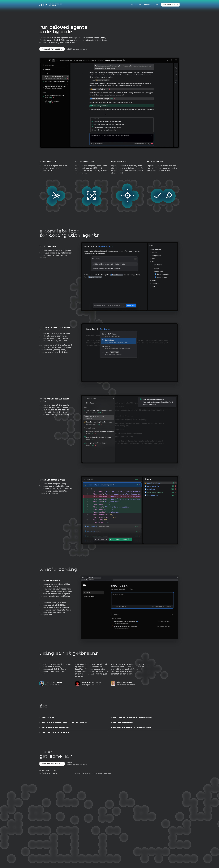Open the folder icon in hero right sidebar
The width and height of the screenshot is (219, 868).
coord(176,64)
